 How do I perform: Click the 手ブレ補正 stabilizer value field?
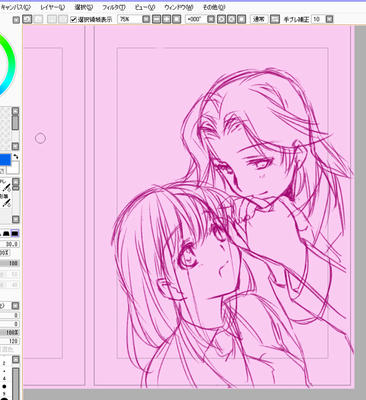(x=318, y=19)
